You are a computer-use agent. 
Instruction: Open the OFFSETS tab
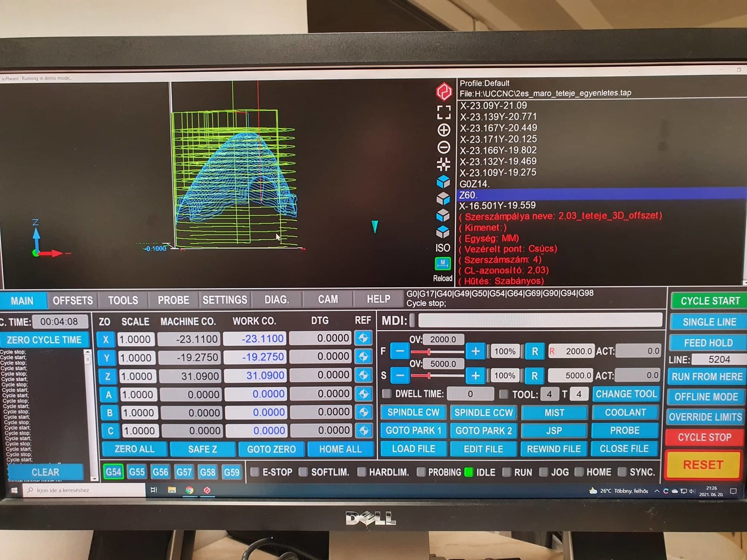[73, 301]
